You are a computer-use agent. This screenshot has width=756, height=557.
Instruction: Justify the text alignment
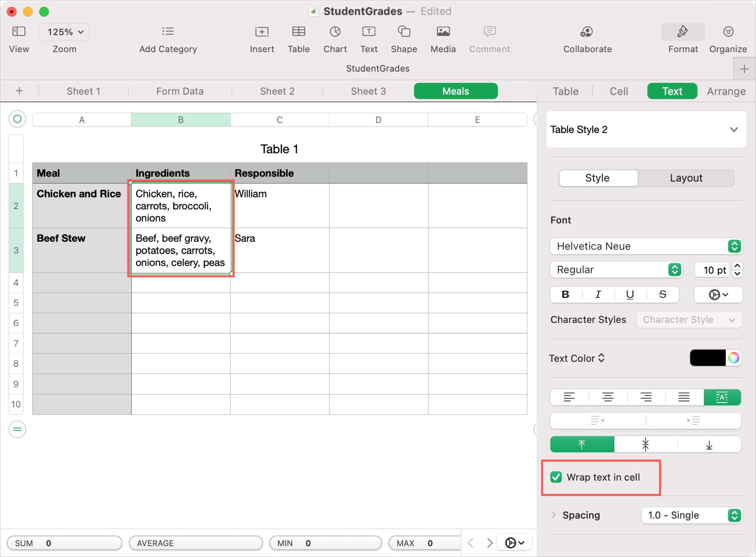(x=684, y=397)
